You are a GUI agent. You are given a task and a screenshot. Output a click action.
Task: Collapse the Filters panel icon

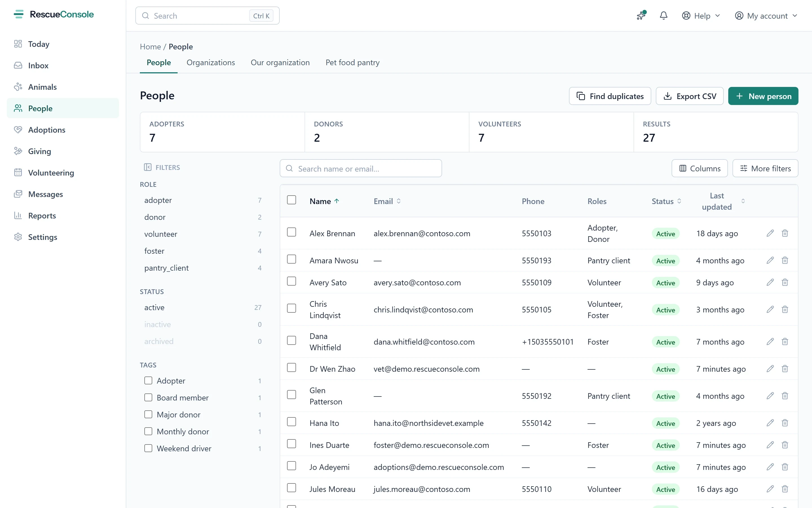click(148, 167)
